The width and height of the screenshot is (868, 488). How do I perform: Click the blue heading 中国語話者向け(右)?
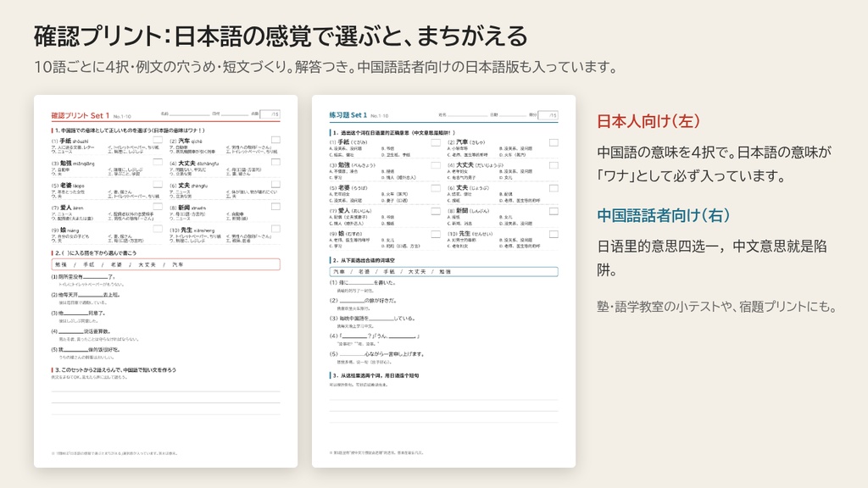[x=663, y=215]
